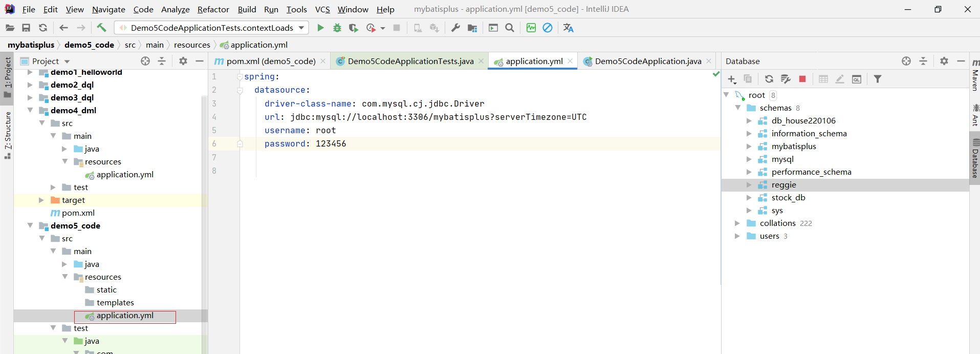This screenshot has height=354, width=980.
Task: Click the root data source node
Action: pos(756,95)
